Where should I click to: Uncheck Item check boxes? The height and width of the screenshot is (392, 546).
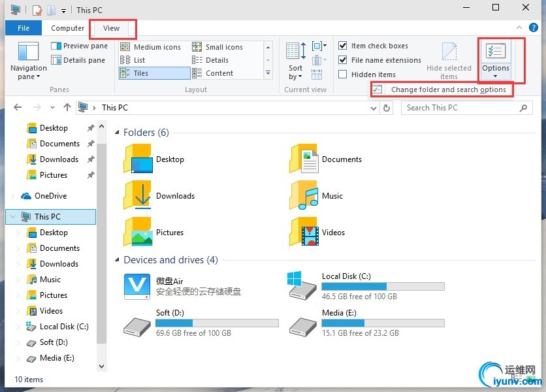(343, 46)
